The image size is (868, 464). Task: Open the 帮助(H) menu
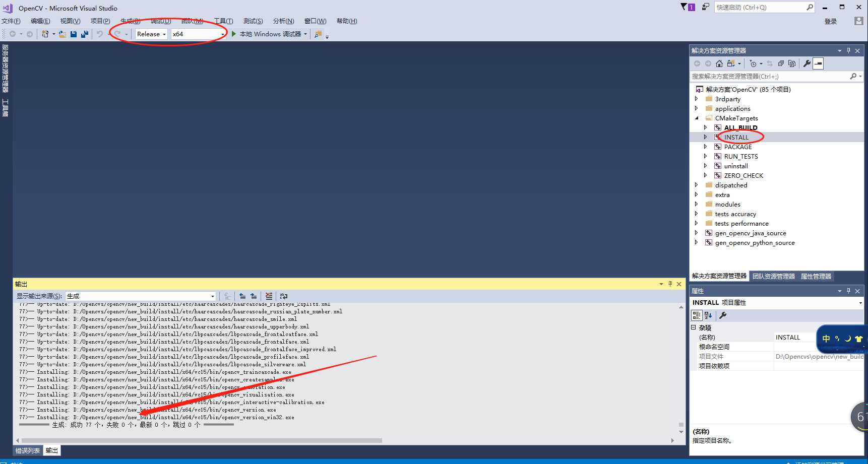coord(347,21)
